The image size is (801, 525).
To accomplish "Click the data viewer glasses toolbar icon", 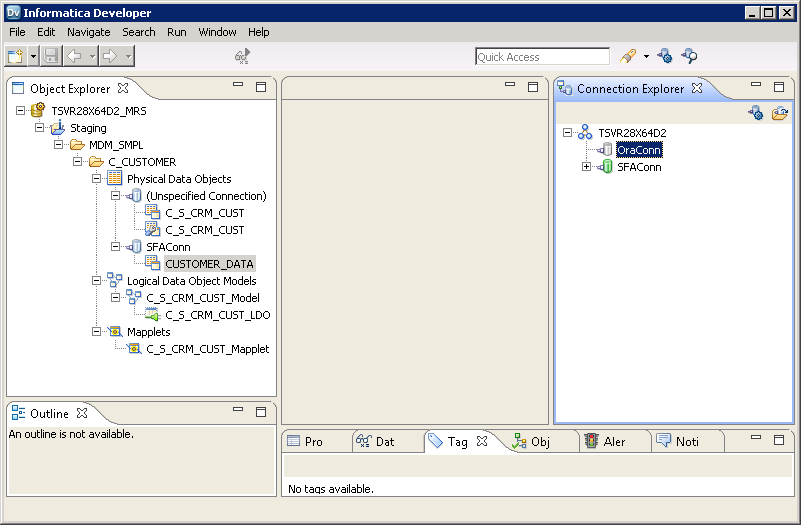I will [x=242, y=56].
